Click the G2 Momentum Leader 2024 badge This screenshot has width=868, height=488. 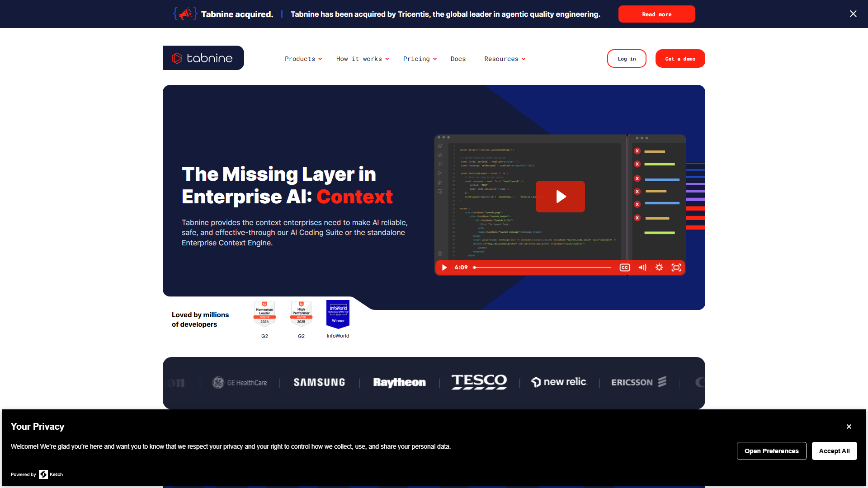click(x=264, y=313)
